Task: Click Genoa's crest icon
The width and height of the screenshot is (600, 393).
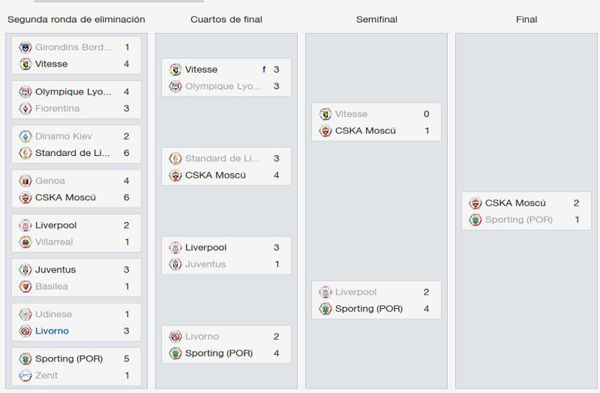Action: [x=25, y=181]
